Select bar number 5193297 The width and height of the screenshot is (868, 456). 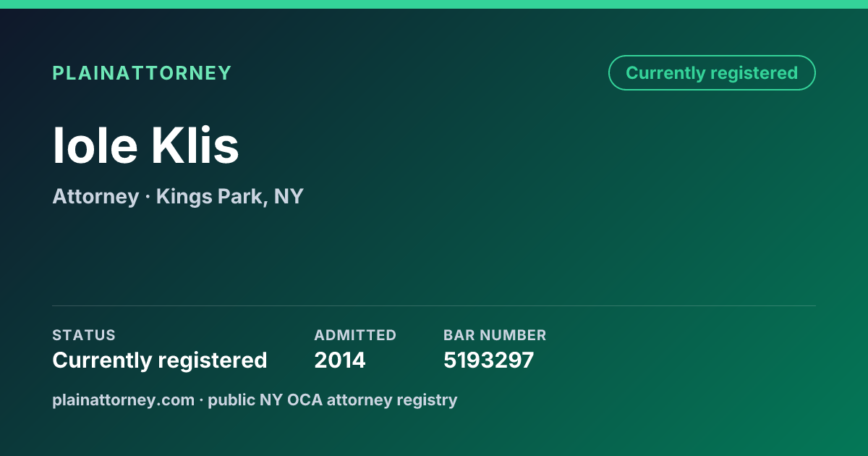489,360
